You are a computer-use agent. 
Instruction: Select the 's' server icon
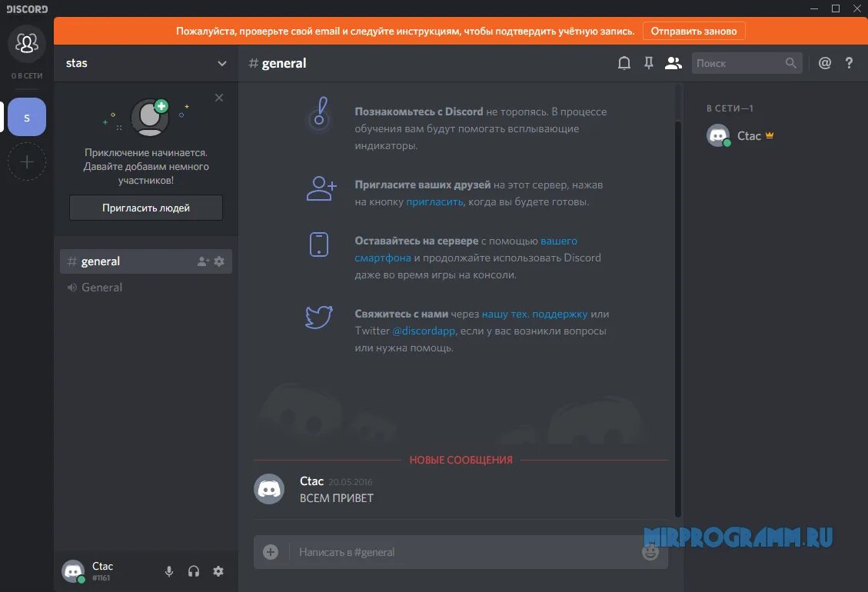click(27, 117)
